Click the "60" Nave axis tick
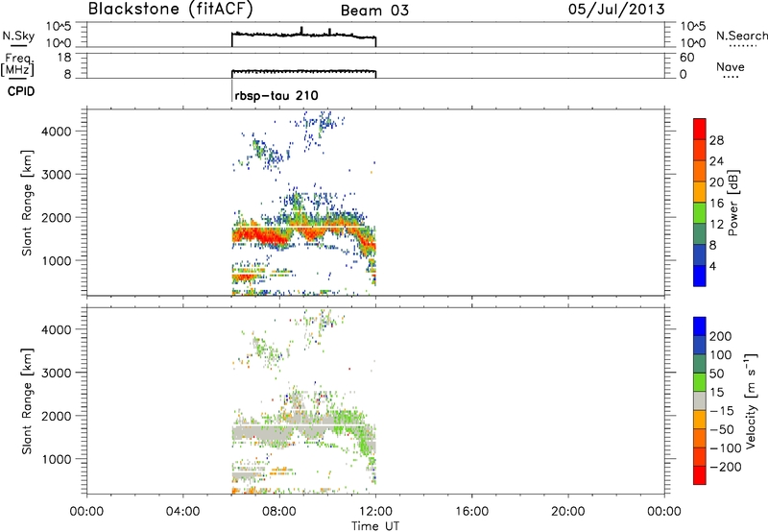This screenshot has height=532, width=768. click(686, 58)
